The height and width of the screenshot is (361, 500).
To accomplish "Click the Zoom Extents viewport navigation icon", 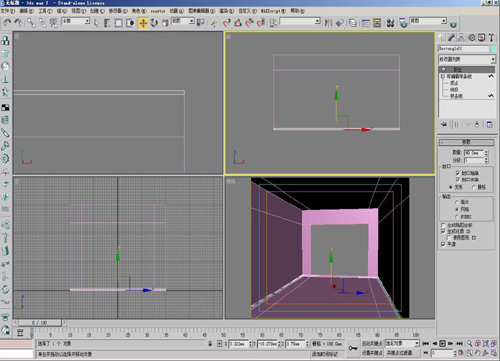I will point(485,343).
